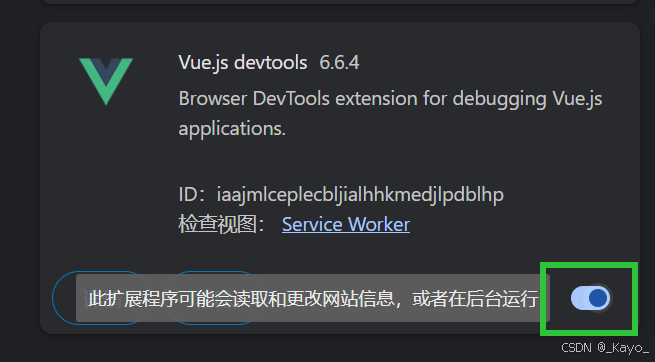This screenshot has height=362, width=655.
Task: Select the Browser DevTools extension description text
Action: point(390,114)
